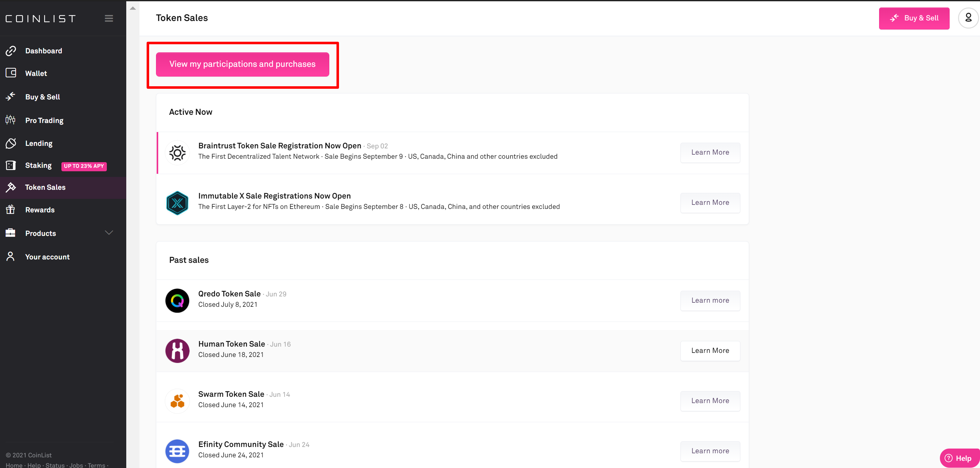The width and height of the screenshot is (980, 468).
Task: Click the scroll up arrow
Action: [133, 8]
